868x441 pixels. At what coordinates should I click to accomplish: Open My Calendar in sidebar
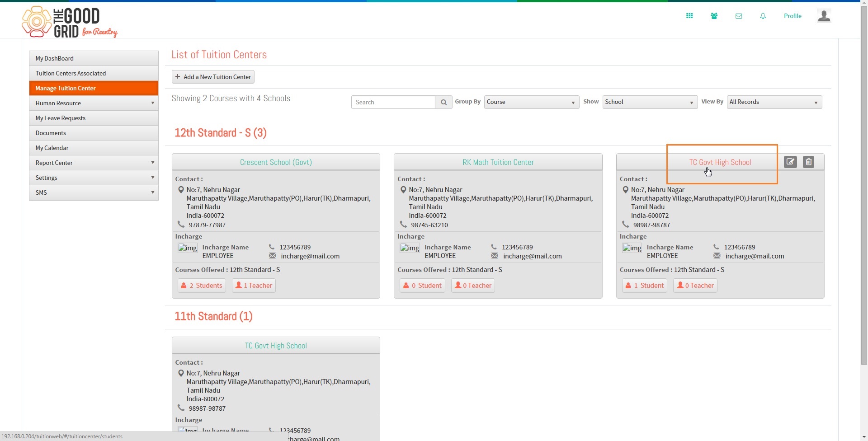[94, 148]
